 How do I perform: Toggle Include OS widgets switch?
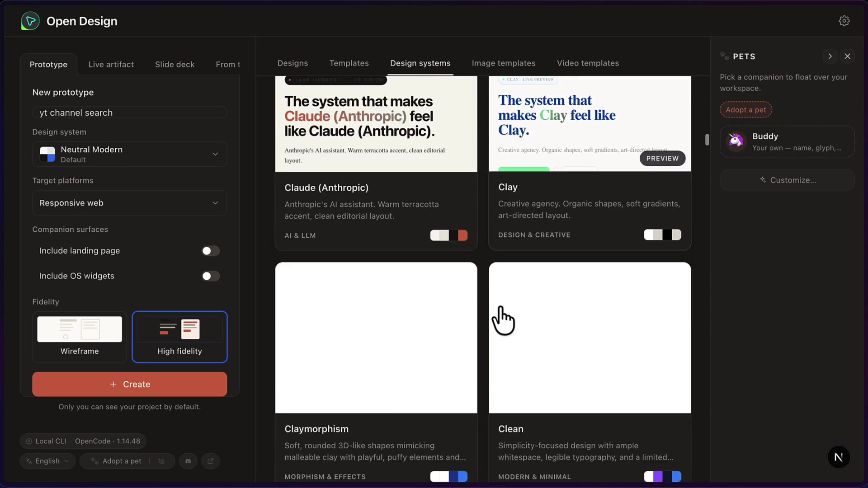(x=211, y=276)
